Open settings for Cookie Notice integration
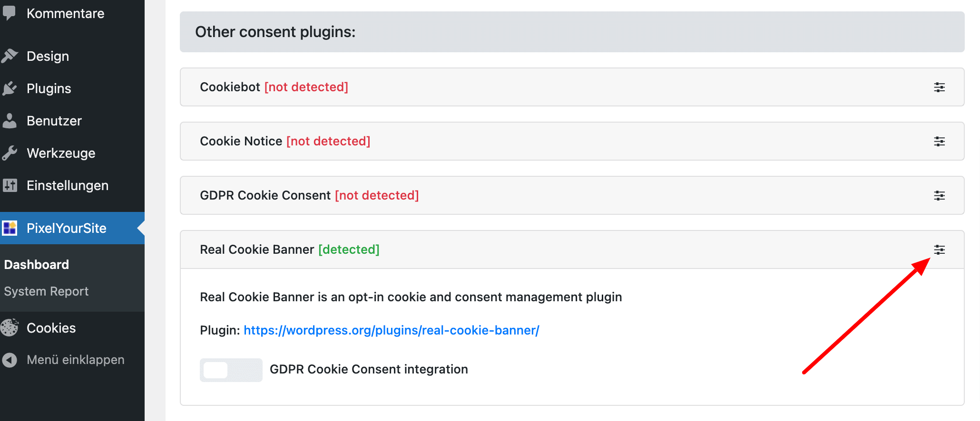Viewport: 980px width, 421px height. [x=940, y=141]
